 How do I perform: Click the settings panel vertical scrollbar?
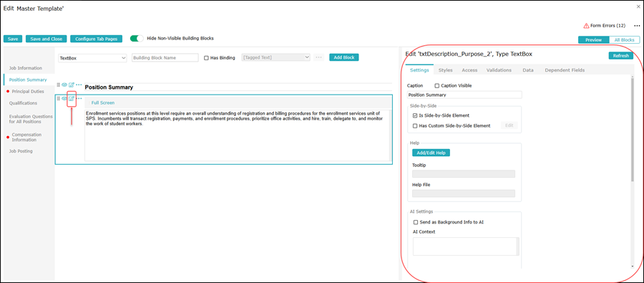(x=632, y=129)
